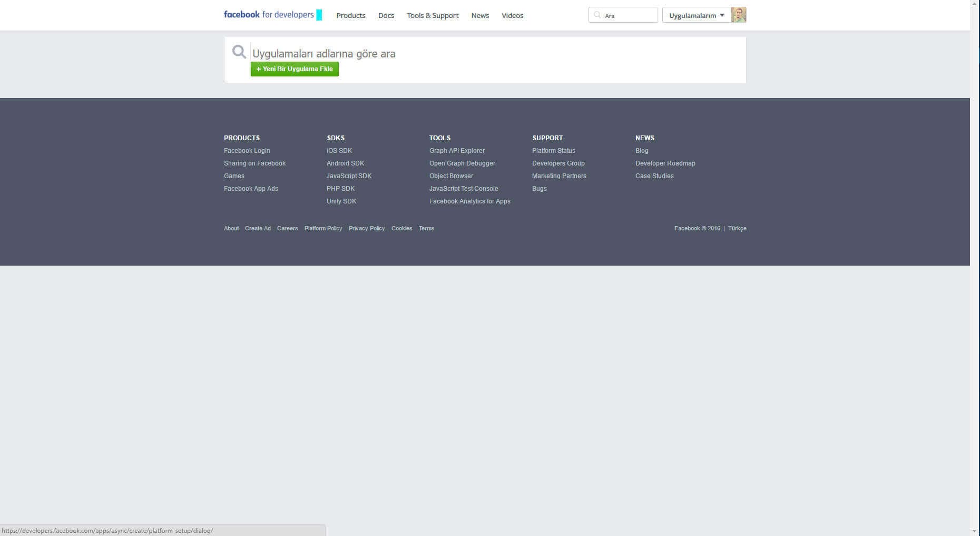The height and width of the screenshot is (536, 980).
Task: Open Cookies footer link
Action: [x=401, y=228]
